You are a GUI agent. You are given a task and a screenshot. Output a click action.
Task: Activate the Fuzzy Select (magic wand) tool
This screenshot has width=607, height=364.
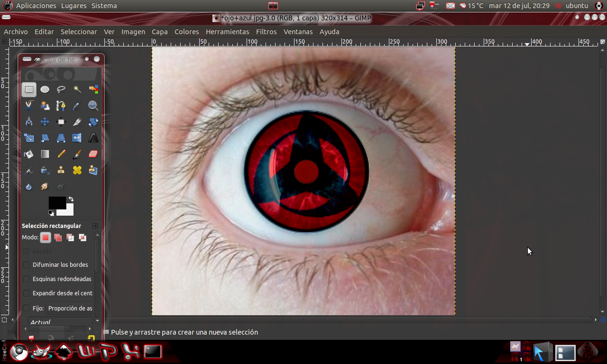[77, 89]
